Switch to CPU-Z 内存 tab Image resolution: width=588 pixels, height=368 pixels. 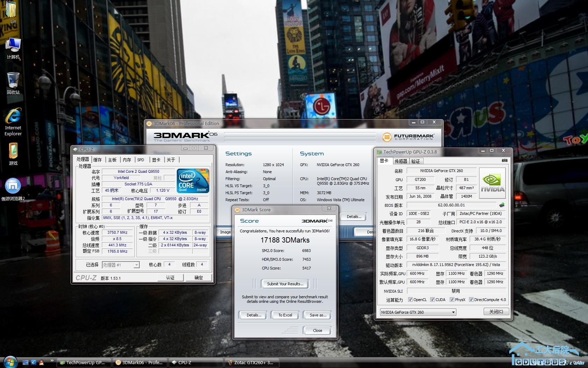[x=127, y=160]
